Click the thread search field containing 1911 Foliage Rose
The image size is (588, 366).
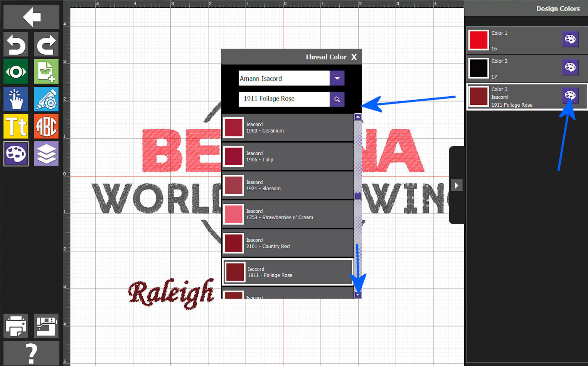284,99
